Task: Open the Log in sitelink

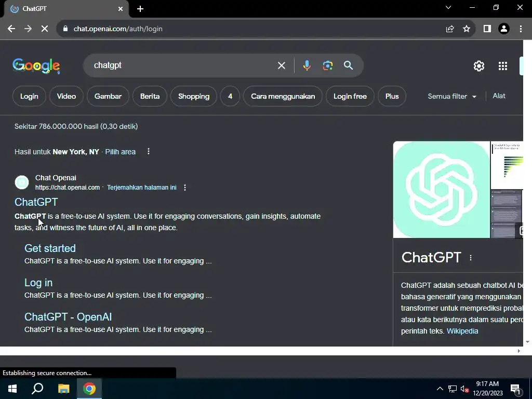Action: tap(38, 283)
